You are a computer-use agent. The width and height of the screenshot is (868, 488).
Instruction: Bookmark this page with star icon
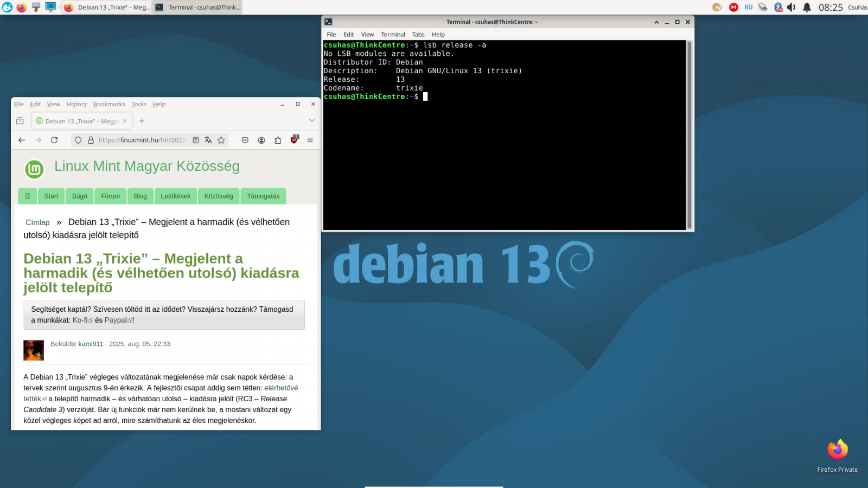(221, 140)
